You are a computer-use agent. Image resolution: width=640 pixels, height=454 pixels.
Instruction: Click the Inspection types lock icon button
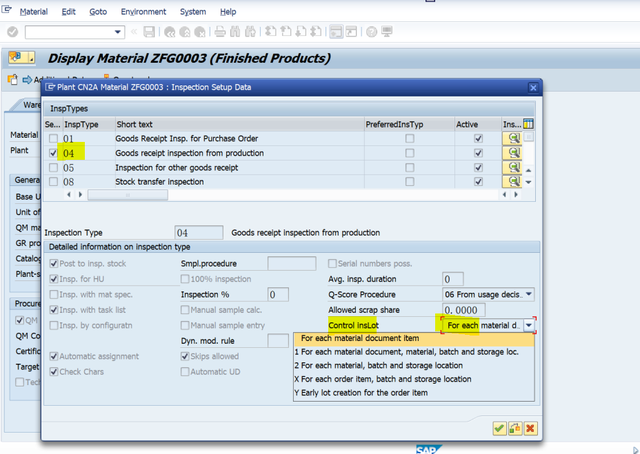click(x=515, y=428)
